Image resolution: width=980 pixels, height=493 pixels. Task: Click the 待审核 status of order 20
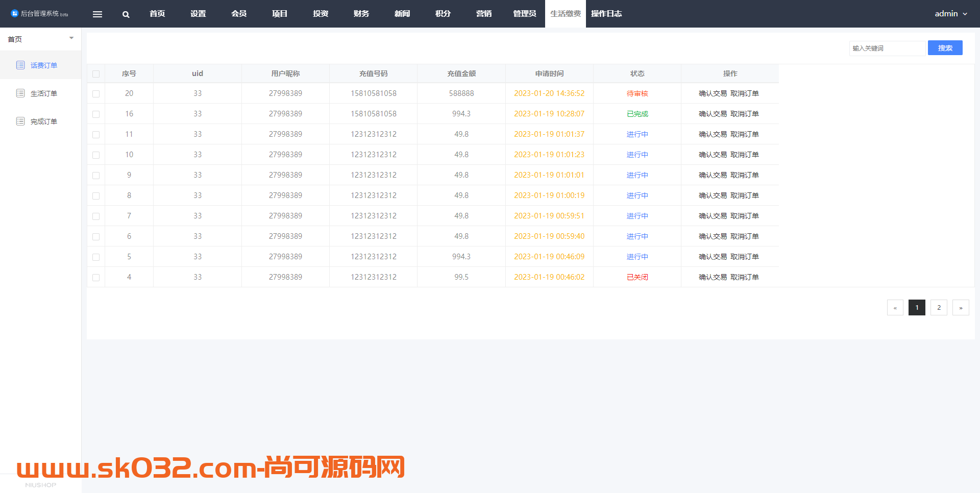(637, 93)
